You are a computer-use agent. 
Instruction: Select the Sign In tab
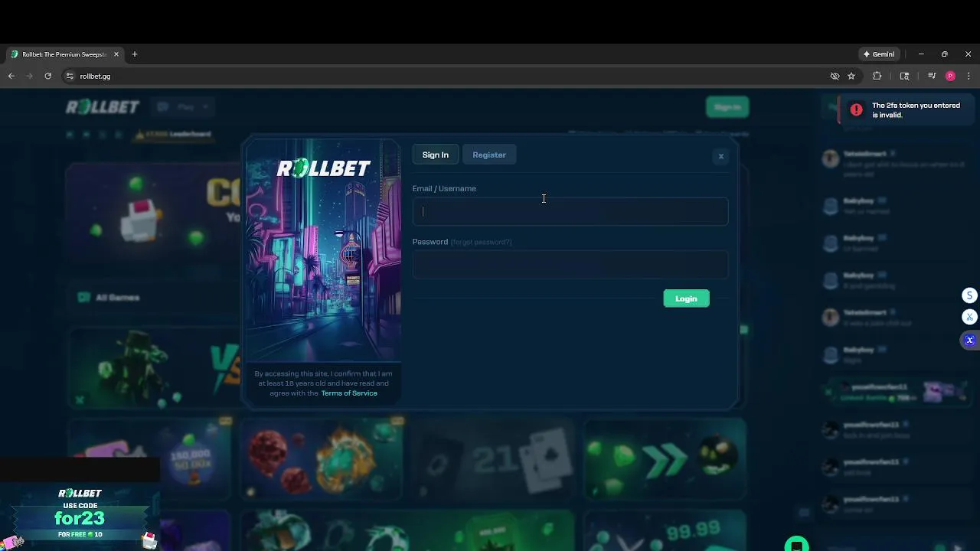(x=436, y=155)
